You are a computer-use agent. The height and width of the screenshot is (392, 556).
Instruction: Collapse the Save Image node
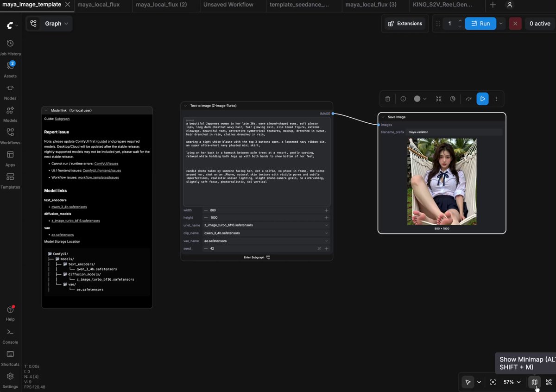(383, 117)
